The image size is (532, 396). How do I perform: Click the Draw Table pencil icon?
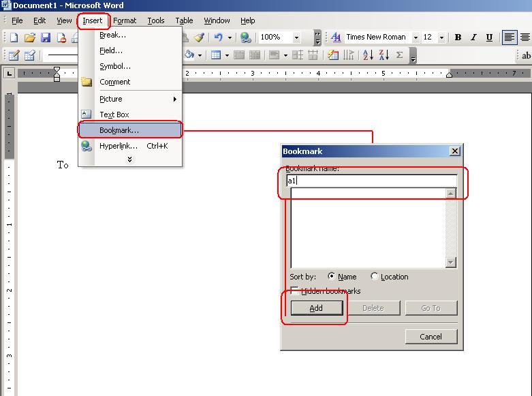[14, 55]
